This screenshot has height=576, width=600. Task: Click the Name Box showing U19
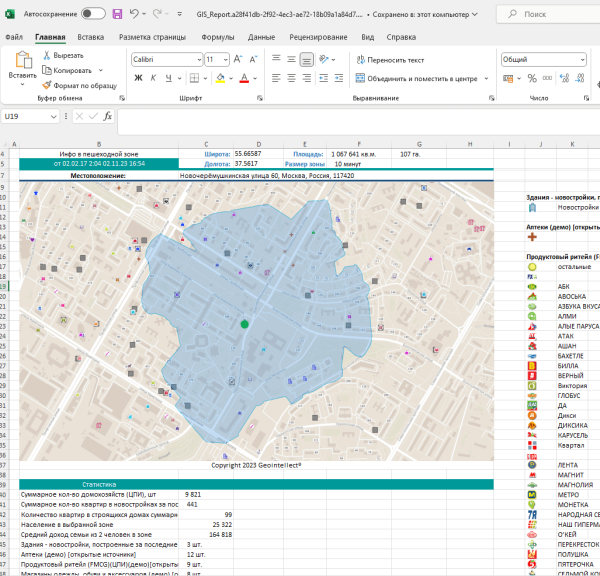coord(25,117)
